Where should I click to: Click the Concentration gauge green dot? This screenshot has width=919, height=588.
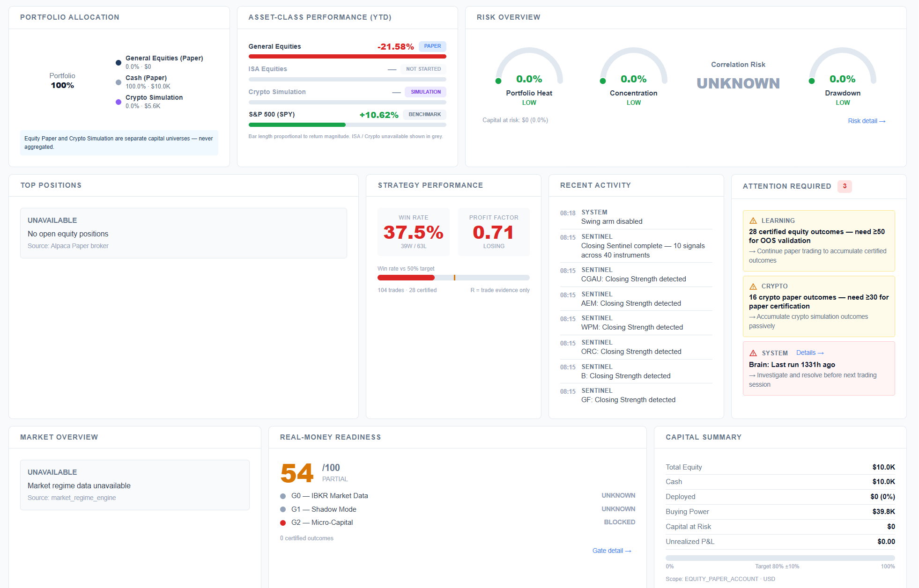pyautogui.click(x=603, y=81)
